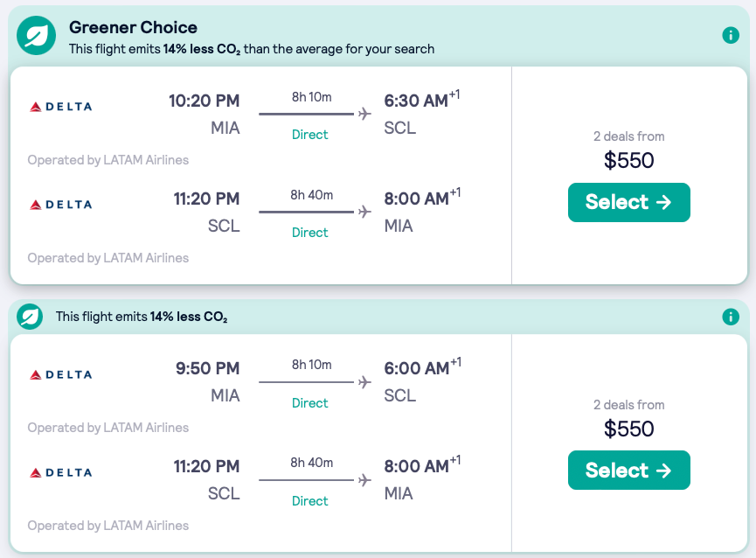Image resolution: width=756 pixels, height=558 pixels.
Task: Click the Greener Choice heading
Action: click(133, 28)
